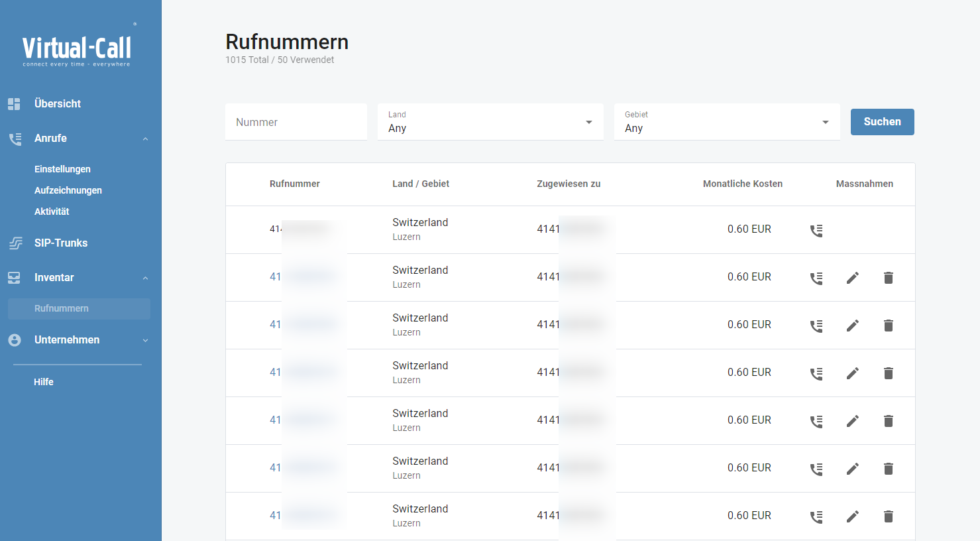
Task: Click the trash delete icon in the second row
Action: point(889,278)
